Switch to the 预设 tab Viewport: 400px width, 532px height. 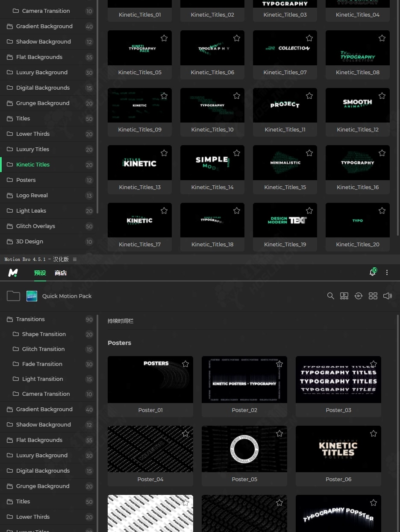[x=40, y=273]
